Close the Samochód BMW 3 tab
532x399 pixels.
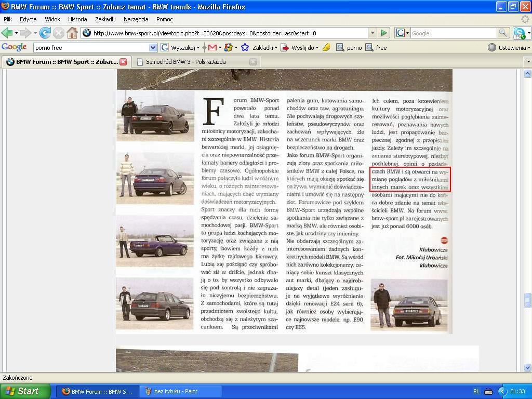coord(253,62)
